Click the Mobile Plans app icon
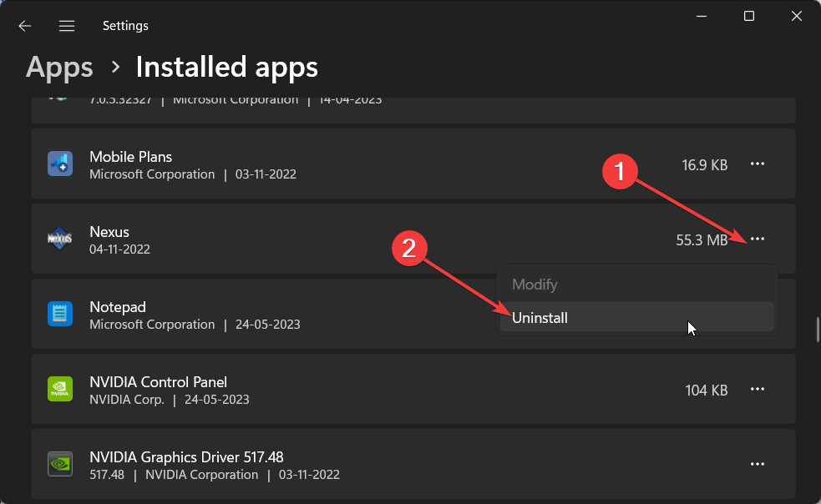Screen dimensions: 821x504 [60, 164]
